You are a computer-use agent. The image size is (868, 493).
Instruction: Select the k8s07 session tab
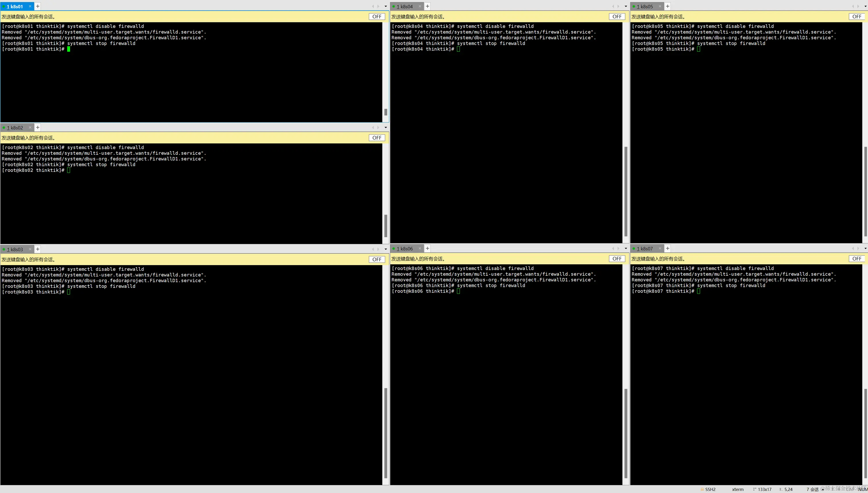644,249
